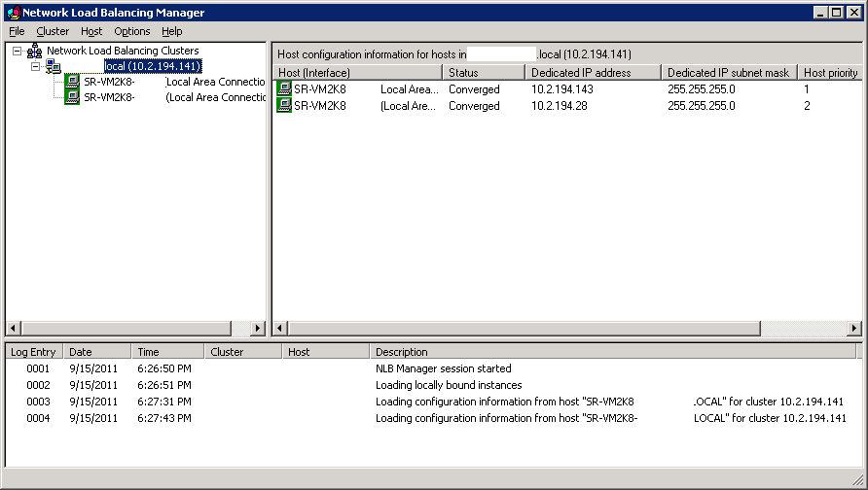Viewport: 868px width, 490px height.
Task: Click the cluster icon for 10.2.194.141
Action: click(53, 67)
